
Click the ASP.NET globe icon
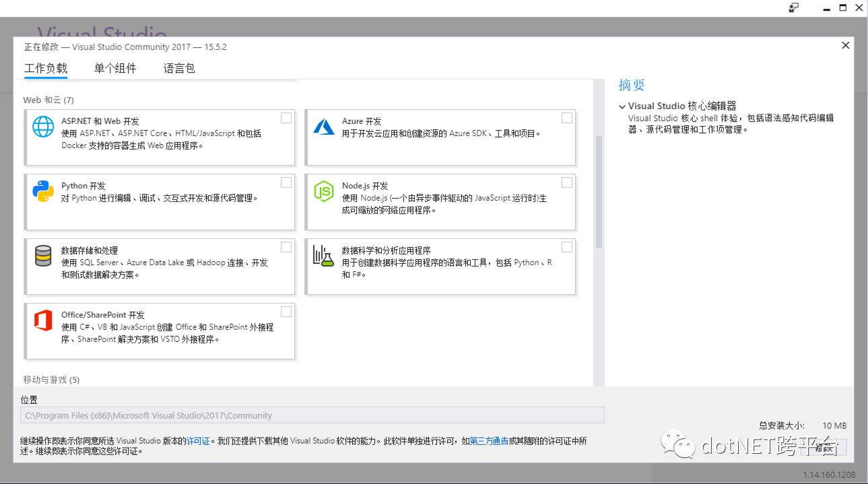click(44, 127)
